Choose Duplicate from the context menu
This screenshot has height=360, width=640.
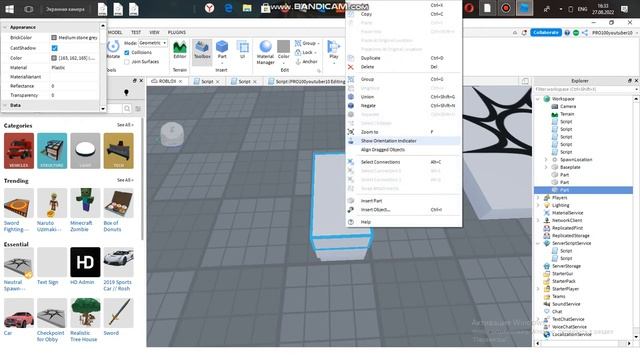coord(404,58)
